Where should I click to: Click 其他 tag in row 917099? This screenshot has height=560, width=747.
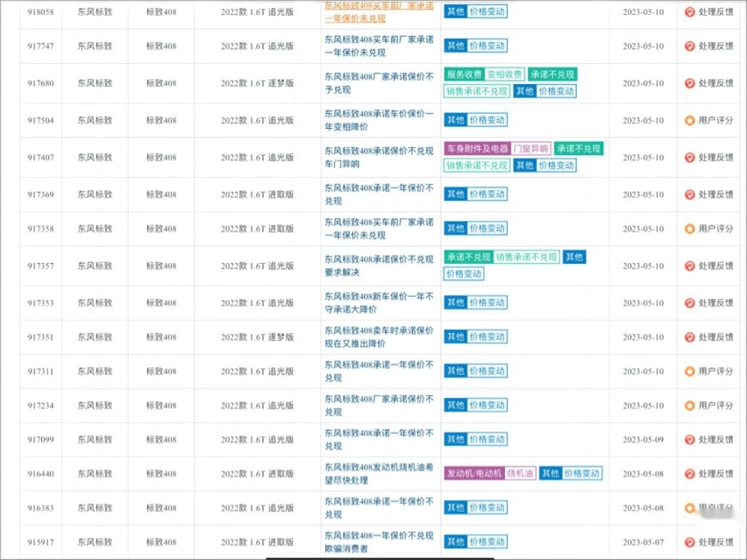click(455, 440)
